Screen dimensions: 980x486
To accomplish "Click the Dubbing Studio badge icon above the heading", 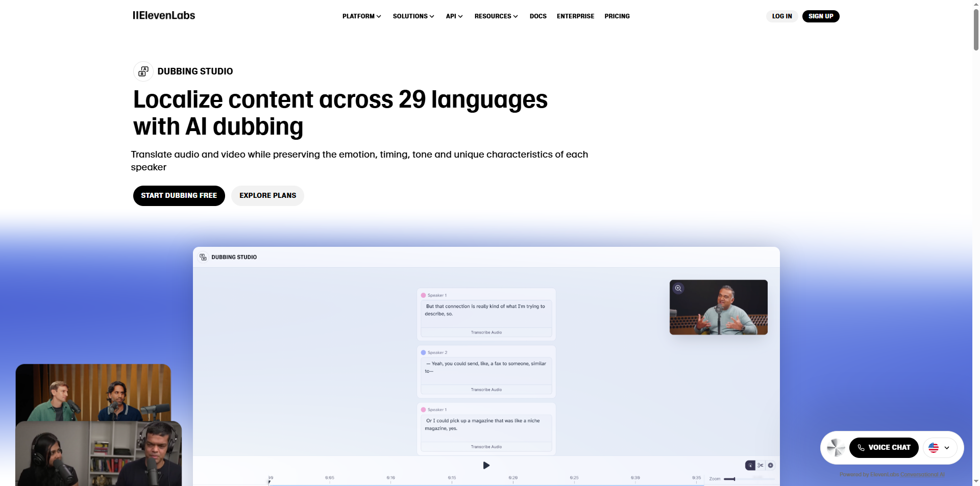I will point(142,71).
